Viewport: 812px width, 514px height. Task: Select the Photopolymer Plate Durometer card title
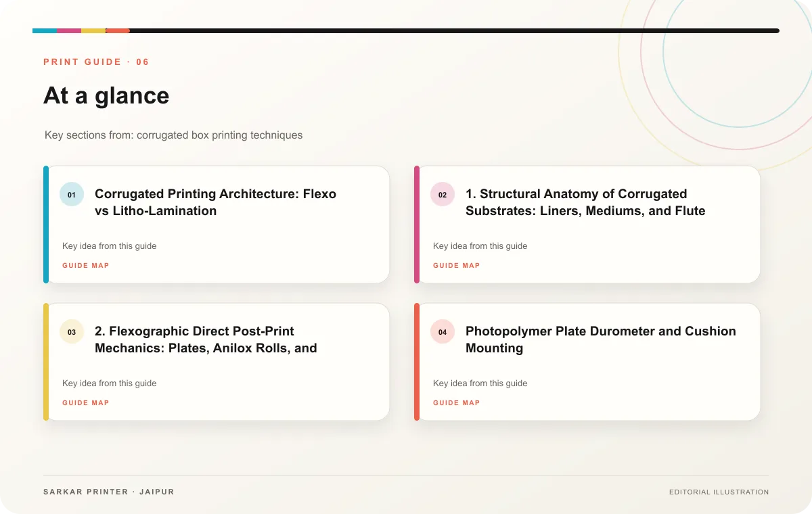coord(601,340)
